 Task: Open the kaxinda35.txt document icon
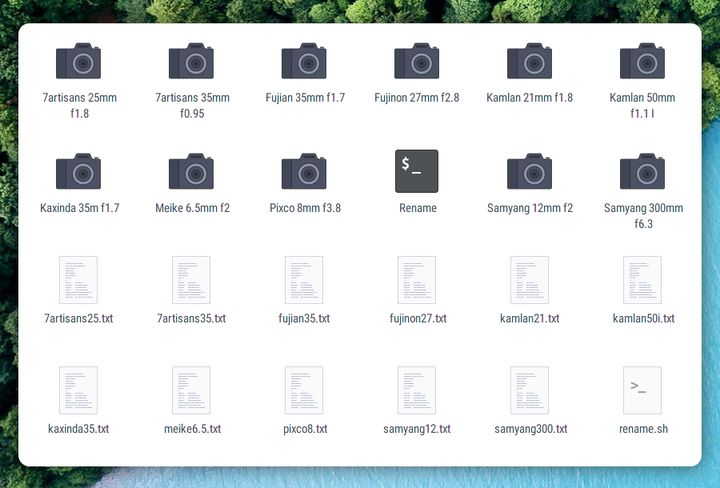tap(79, 390)
